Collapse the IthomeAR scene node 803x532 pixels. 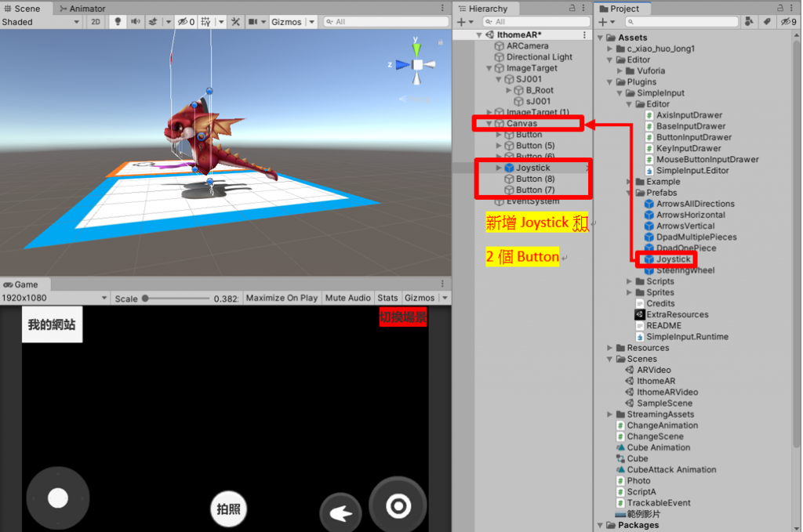point(479,34)
